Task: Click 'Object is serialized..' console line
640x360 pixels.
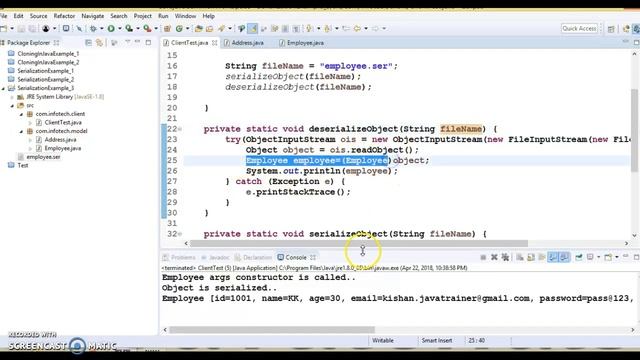Action: [x=219, y=288]
